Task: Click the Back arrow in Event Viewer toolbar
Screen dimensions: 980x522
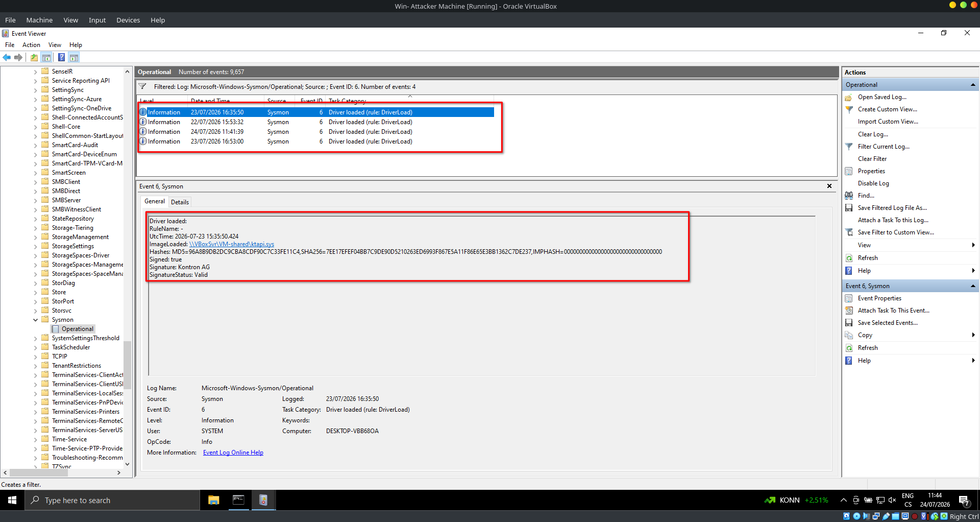Action: (7, 57)
